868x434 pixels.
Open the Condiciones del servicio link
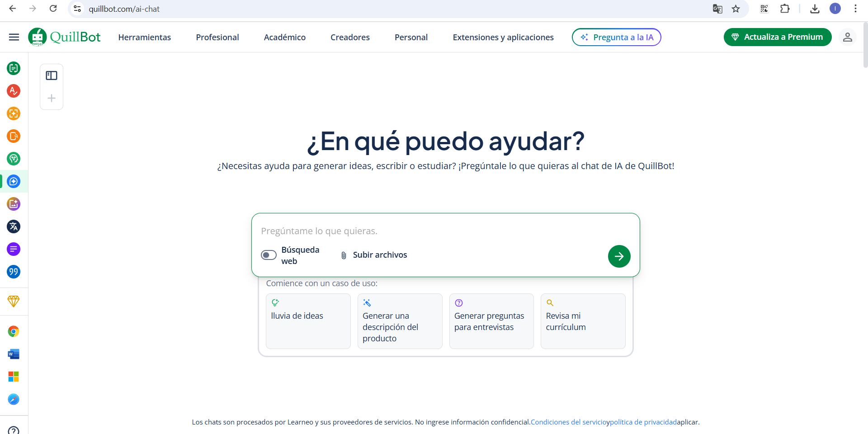tap(568, 422)
